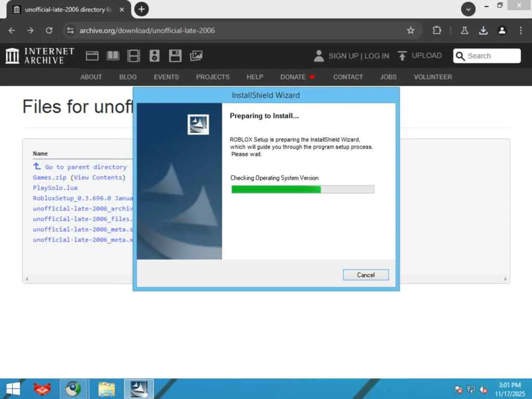
Task: Reload the archive.org page
Action: (x=49, y=31)
